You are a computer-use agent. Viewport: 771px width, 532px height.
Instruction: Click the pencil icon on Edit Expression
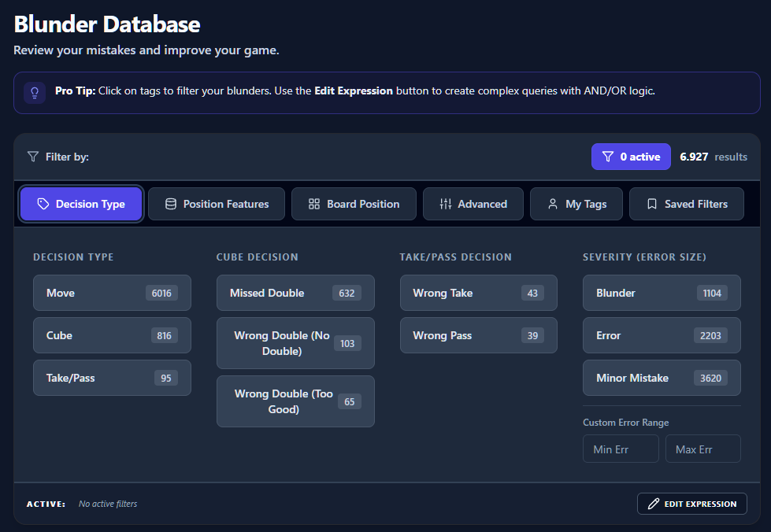click(654, 504)
